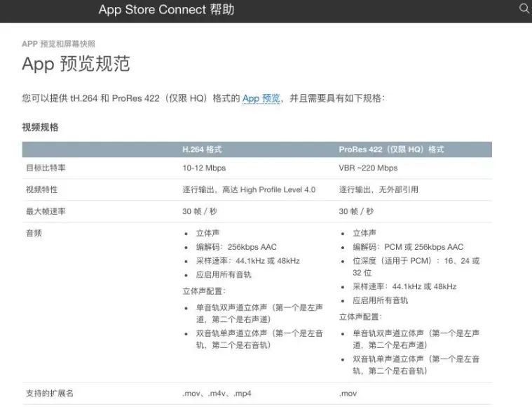
Task: Select the 目标比特率 row label
Action: [46, 168]
